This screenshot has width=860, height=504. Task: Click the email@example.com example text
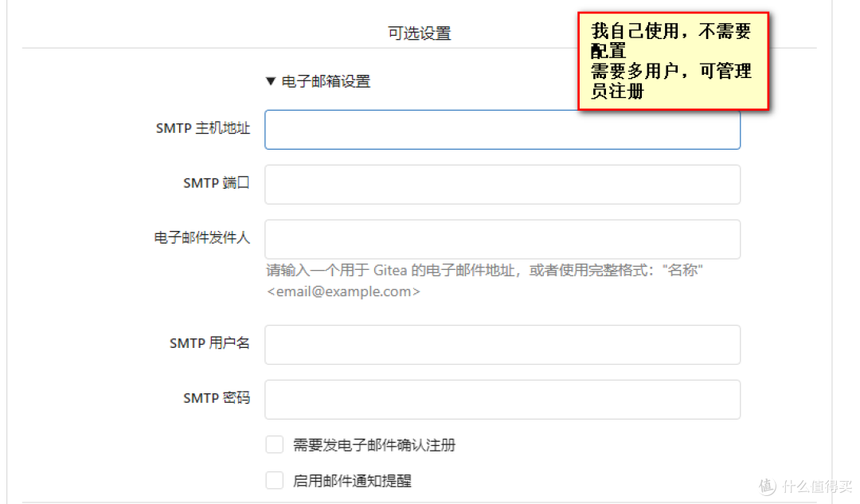(342, 291)
